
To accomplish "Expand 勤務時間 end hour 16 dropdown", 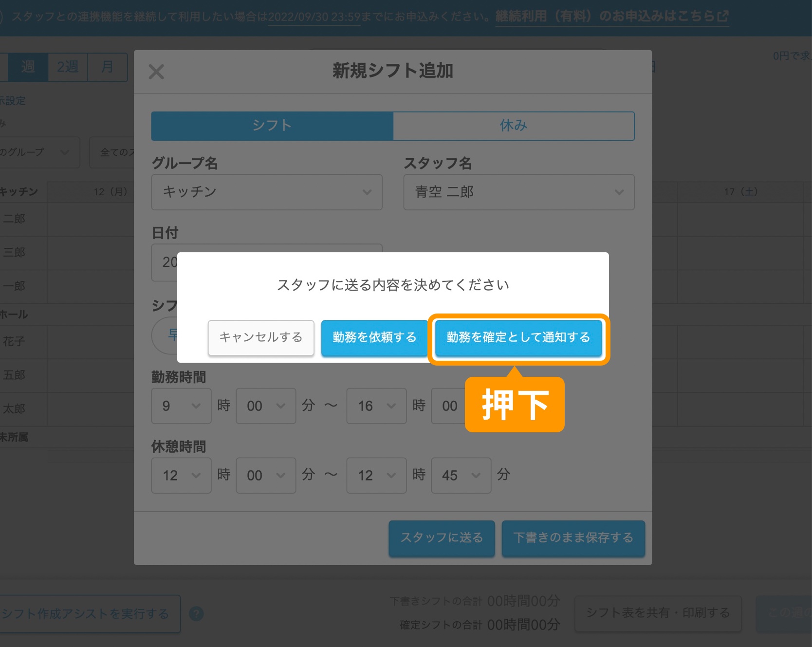I will tap(376, 406).
